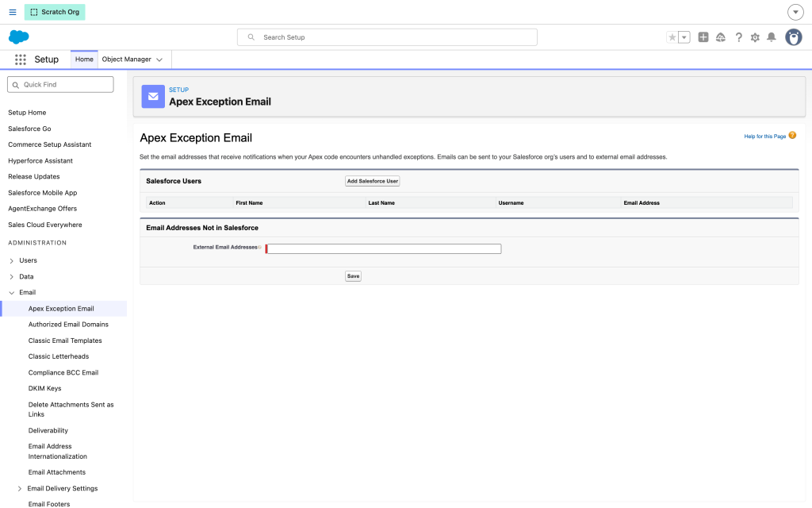Image resolution: width=812 pixels, height=508 pixels.
Task: Select the Home tab
Action: tap(84, 59)
